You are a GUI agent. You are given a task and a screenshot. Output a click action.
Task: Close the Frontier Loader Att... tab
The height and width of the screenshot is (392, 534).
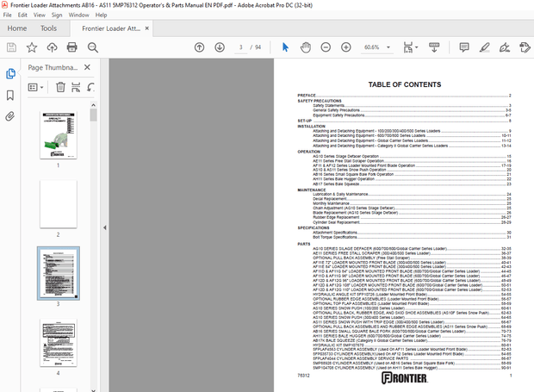click(146, 28)
